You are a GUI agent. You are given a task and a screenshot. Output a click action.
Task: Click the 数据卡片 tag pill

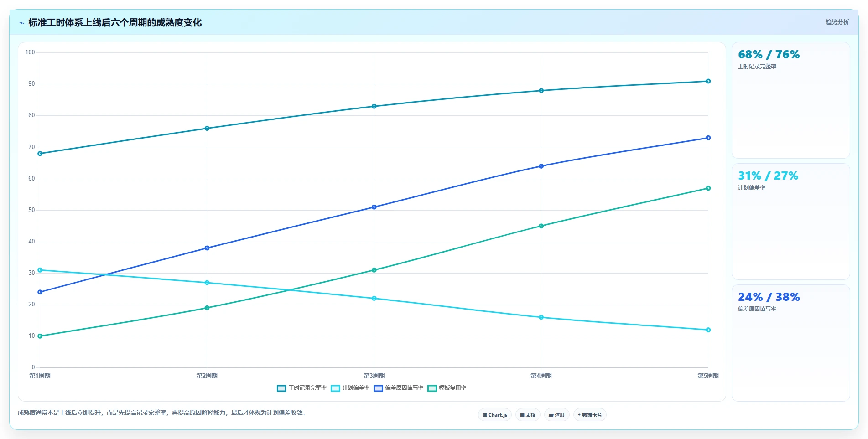[x=590, y=415]
